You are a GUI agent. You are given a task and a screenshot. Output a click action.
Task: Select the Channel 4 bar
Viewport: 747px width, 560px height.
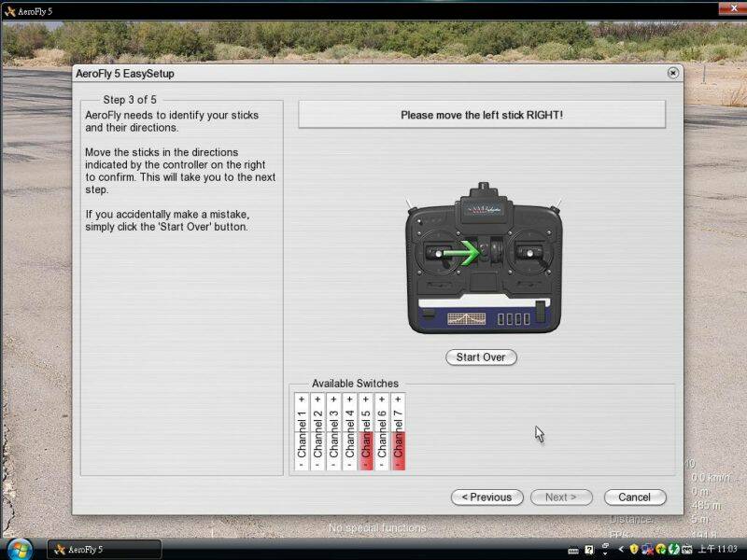coord(349,431)
